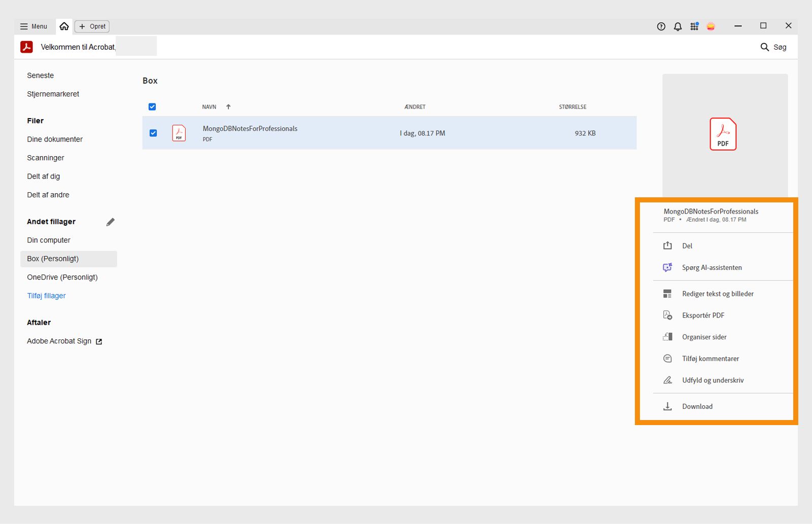Viewport: 812px width, 524px height.
Task: Click the Download arrow icon
Action: (x=667, y=407)
